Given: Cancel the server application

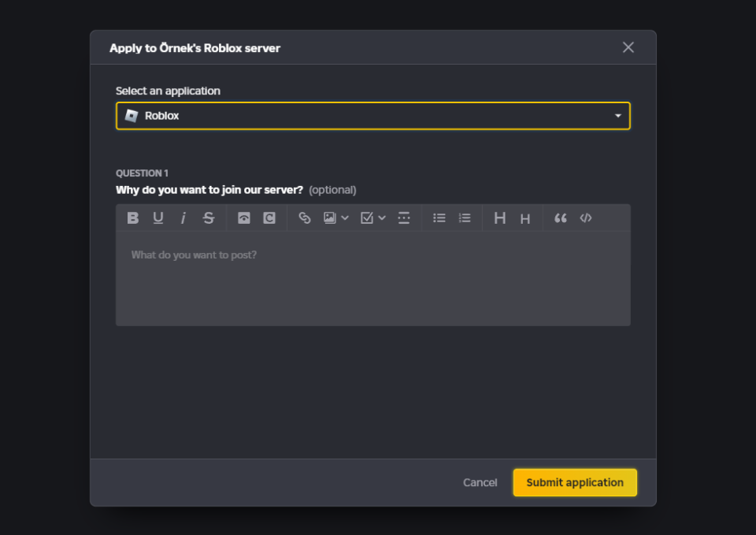Looking at the screenshot, I should 480,482.
